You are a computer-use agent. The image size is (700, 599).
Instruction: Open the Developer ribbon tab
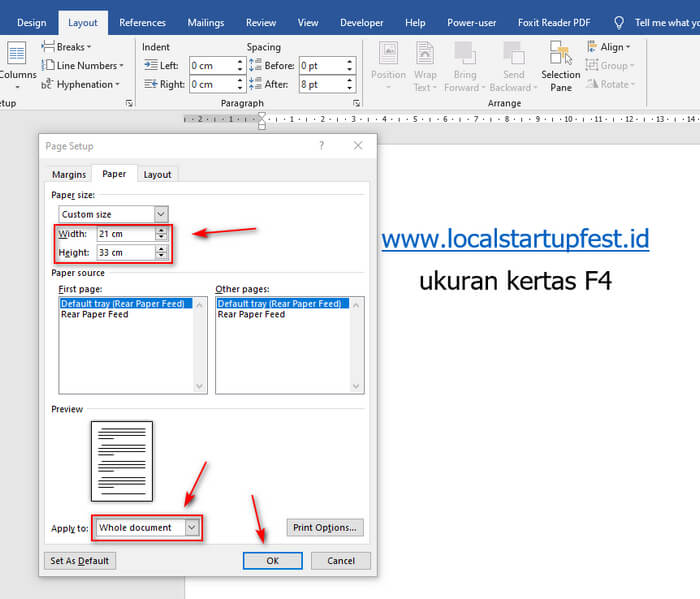(x=362, y=23)
